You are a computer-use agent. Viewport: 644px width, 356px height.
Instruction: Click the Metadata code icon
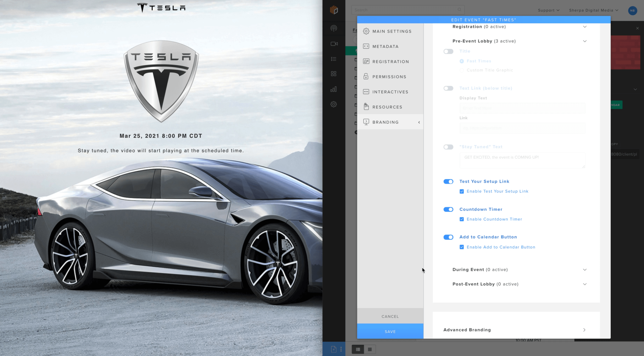pos(366,46)
